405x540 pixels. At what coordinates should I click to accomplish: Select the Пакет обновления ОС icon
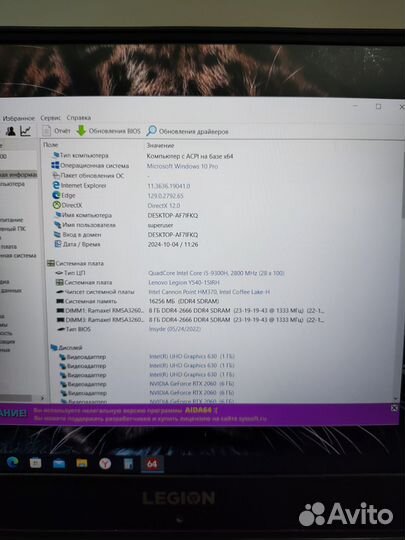click(x=56, y=176)
